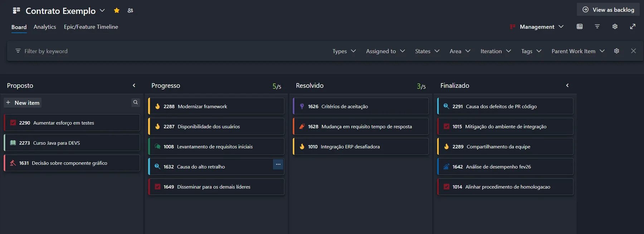This screenshot has height=234, width=644.
Task: Toggle the filter bar icon
Action: pos(597,26)
